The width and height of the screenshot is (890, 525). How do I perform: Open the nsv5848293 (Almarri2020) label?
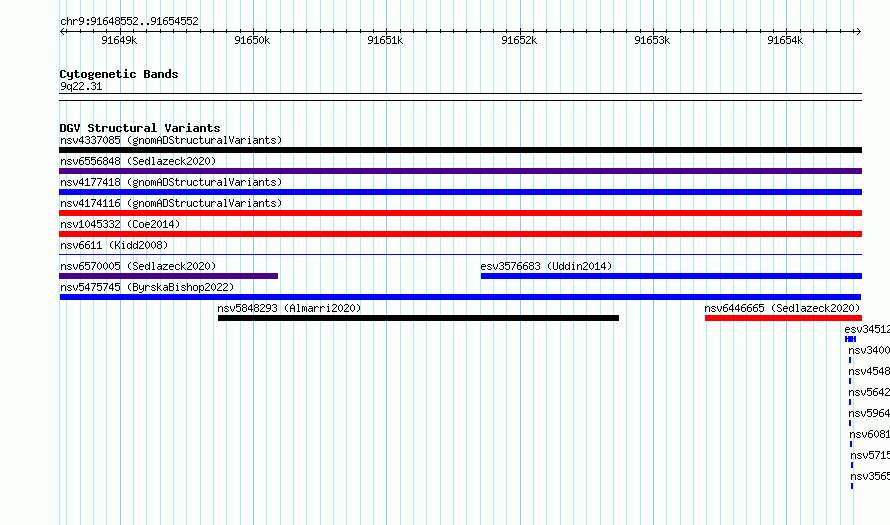point(289,308)
